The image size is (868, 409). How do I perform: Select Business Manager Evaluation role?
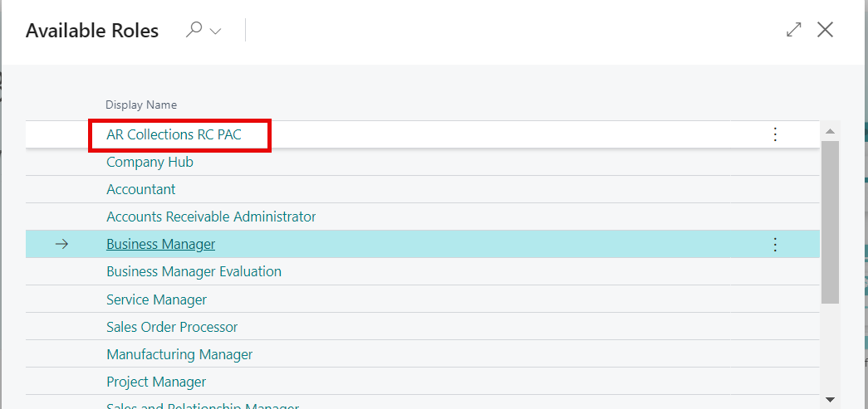(x=194, y=271)
